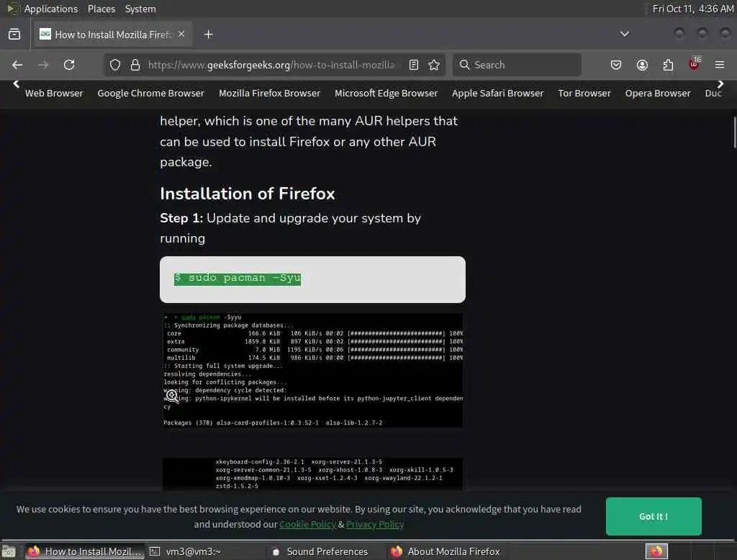Expand the list all tabs chevron
The height and width of the screenshot is (560, 737).
[x=624, y=34]
